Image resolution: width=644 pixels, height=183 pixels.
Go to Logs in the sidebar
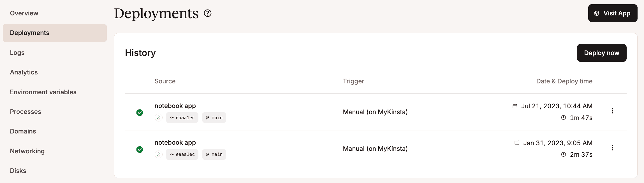pyautogui.click(x=17, y=53)
